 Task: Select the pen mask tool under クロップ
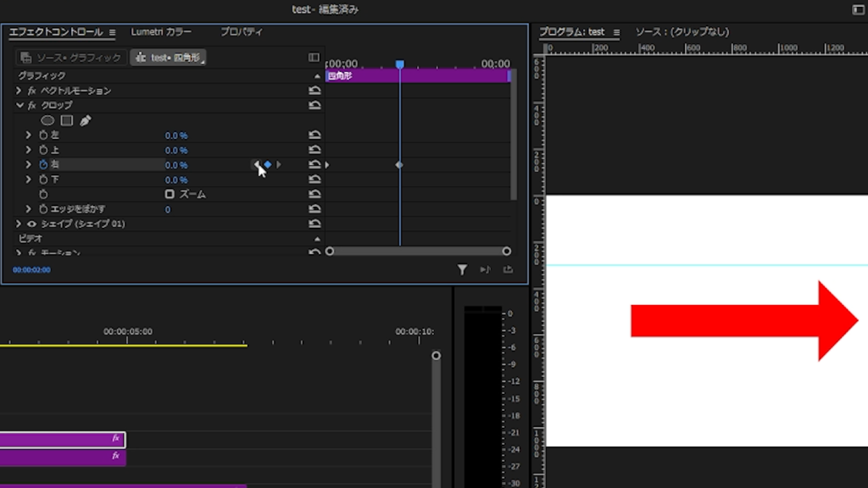(86, 120)
